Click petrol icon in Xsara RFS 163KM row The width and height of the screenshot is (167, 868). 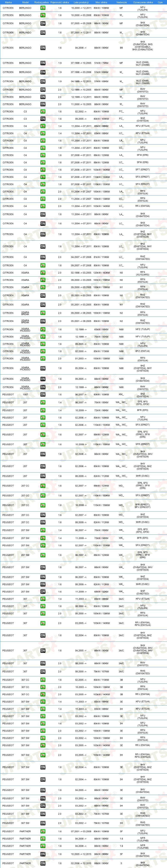coord(43,273)
